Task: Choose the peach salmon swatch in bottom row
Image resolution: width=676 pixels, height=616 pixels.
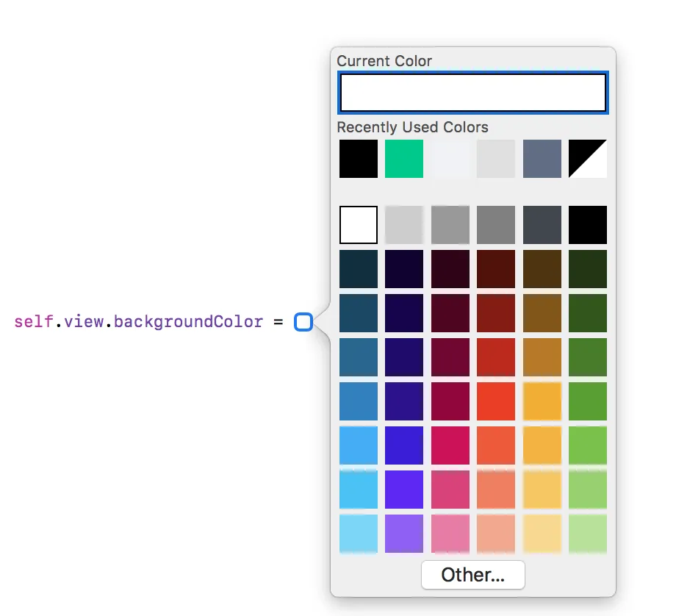Action: (496, 534)
